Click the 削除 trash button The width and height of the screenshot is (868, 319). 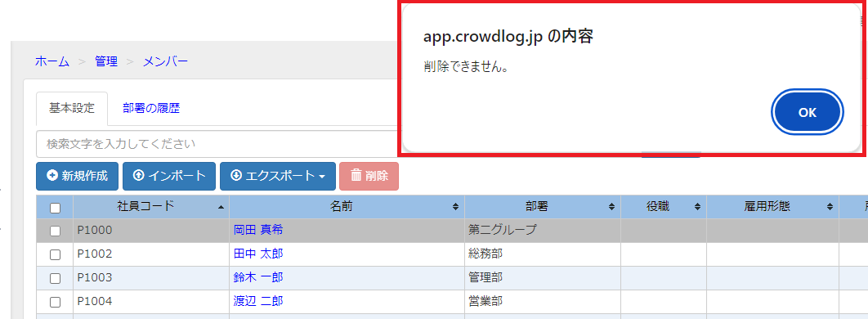tap(369, 176)
